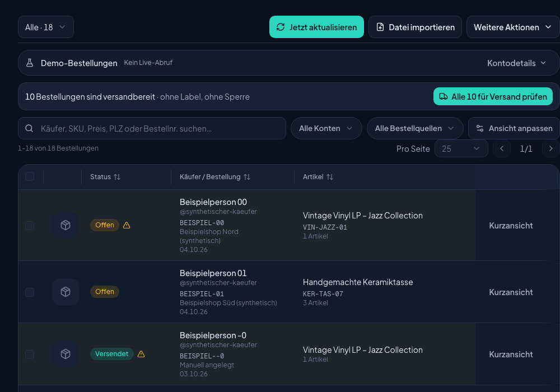Click the Demo-Bestellungen title
This screenshot has width=560, height=392.
coord(79,63)
